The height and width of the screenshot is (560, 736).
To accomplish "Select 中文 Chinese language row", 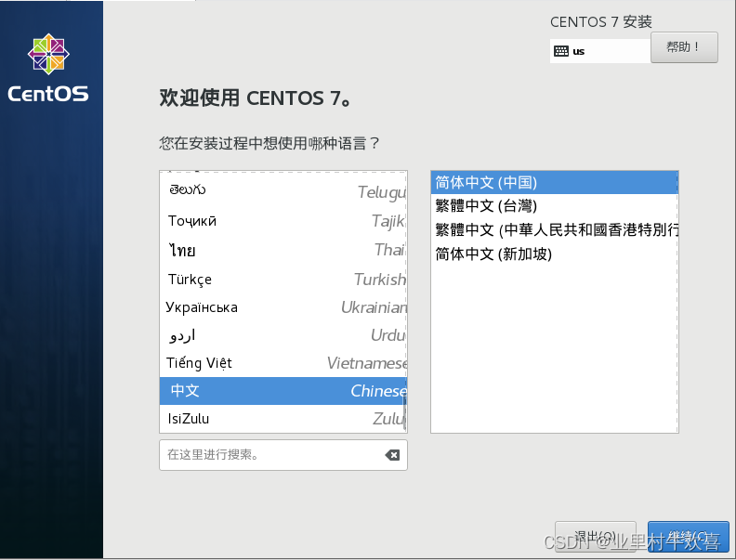I will [x=283, y=391].
